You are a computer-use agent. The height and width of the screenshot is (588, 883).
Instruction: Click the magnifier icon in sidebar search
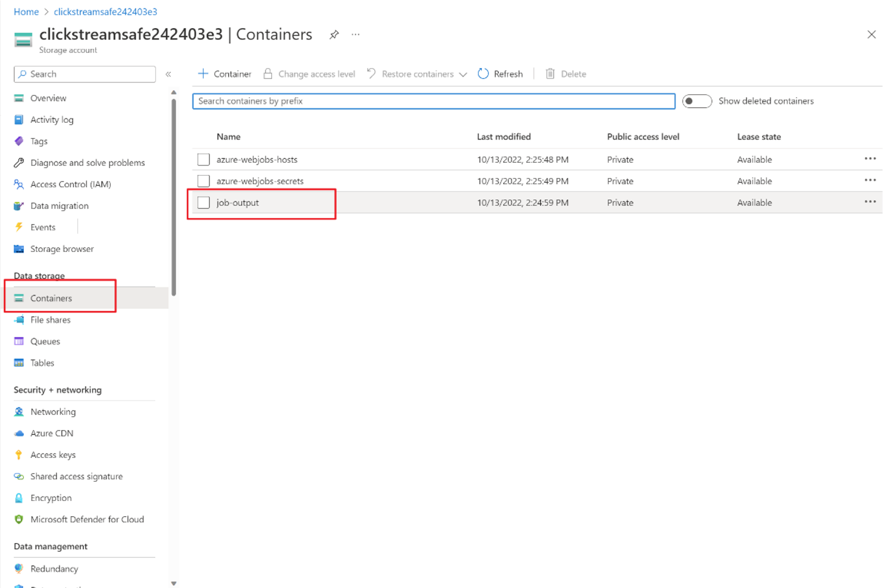[x=22, y=74]
